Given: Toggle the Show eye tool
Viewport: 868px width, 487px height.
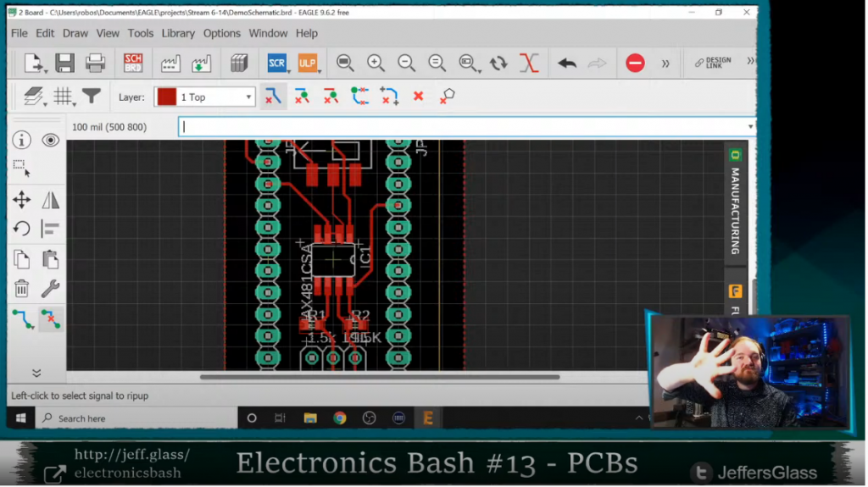Looking at the screenshot, I should [50, 140].
